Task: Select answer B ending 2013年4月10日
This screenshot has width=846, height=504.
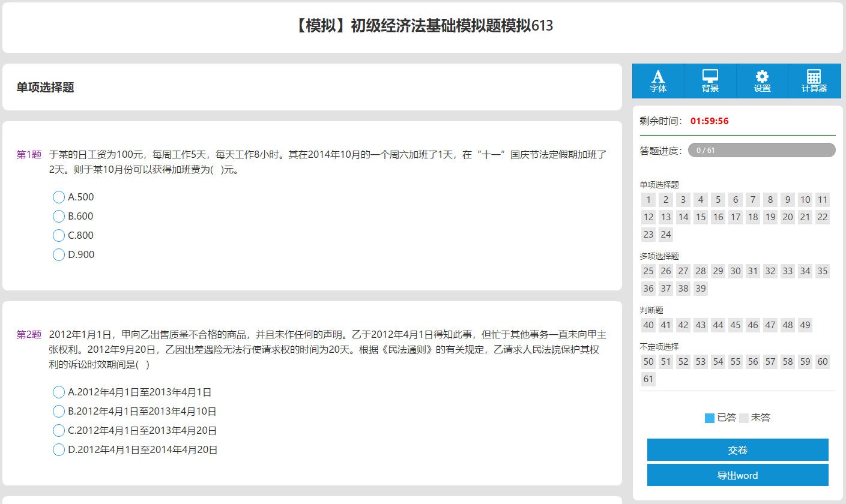Action: coord(59,411)
